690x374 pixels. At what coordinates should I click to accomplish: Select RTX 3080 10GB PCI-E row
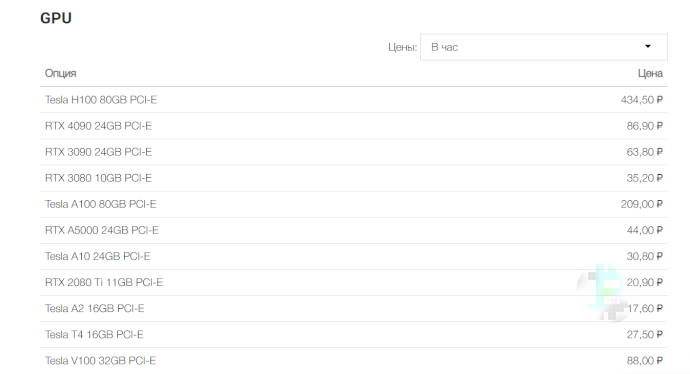click(354, 178)
